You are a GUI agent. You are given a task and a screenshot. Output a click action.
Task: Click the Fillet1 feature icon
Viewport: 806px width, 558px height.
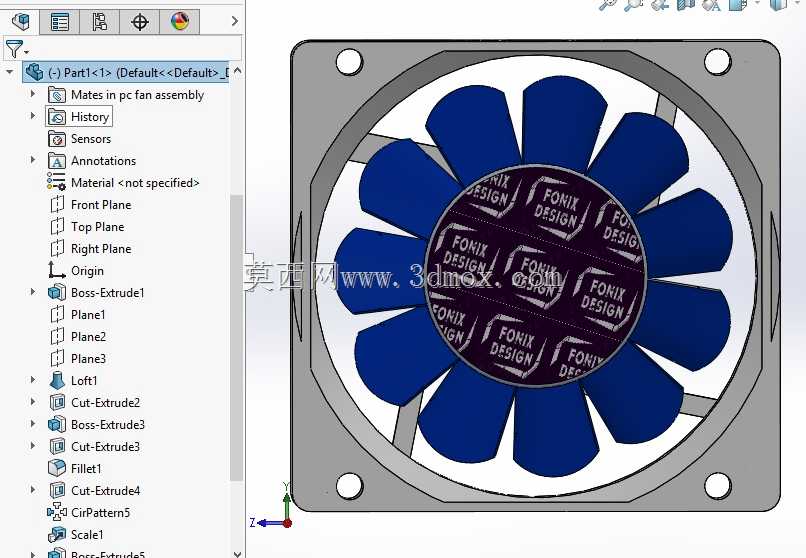[57, 468]
